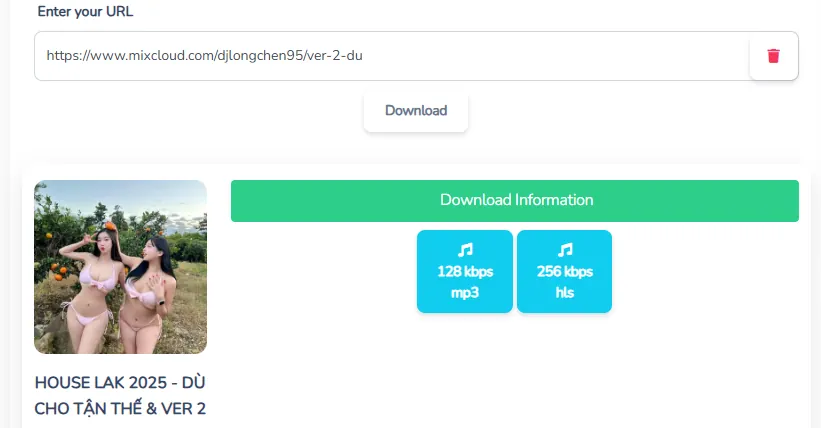This screenshot has height=428, width=821.
Task: Click the CHO TẬN THẾ & VER 2 title line
Action: pyautogui.click(x=120, y=409)
